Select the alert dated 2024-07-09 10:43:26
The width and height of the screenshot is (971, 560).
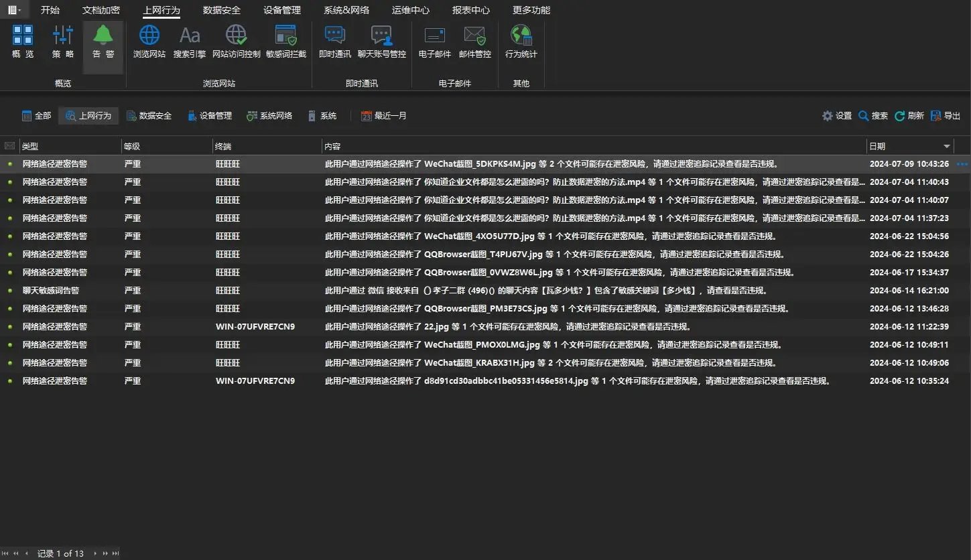tap(485, 164)
